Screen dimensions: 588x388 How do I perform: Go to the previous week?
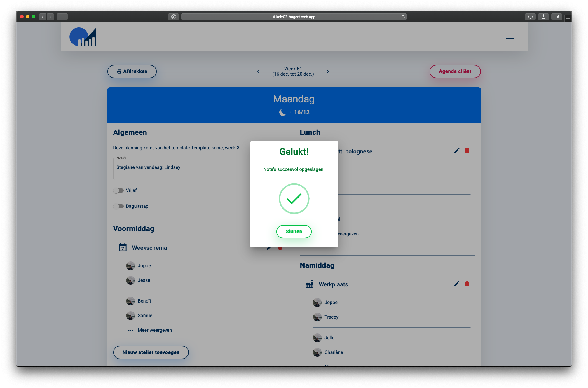pyautogui.click(x=258, y=71)
